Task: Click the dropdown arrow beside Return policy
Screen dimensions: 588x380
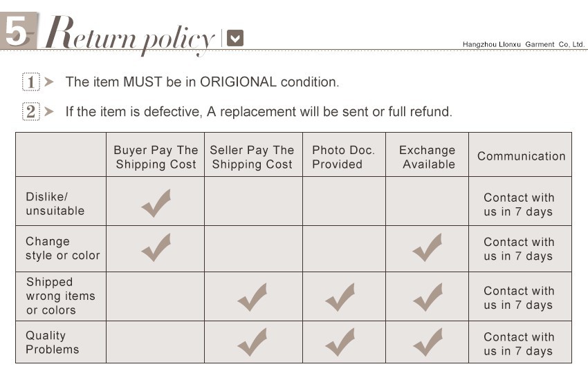Action: click(x=236, y=37)
